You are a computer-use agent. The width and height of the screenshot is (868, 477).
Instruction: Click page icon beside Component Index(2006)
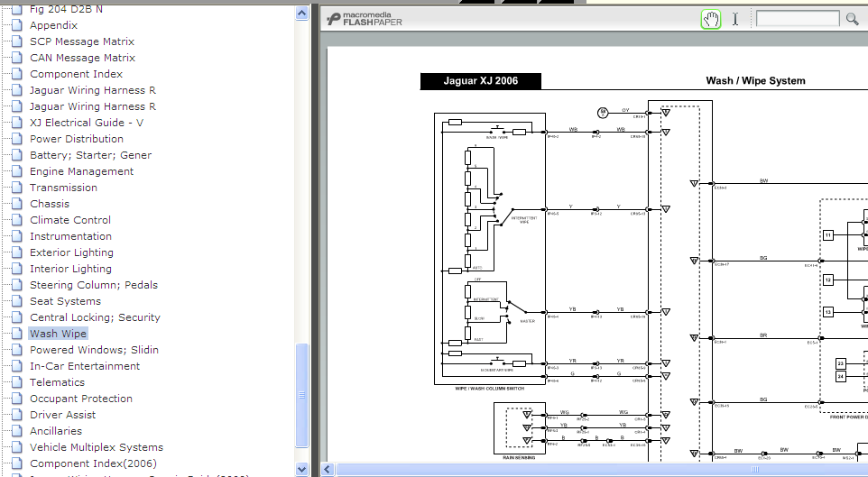[18, 463]
